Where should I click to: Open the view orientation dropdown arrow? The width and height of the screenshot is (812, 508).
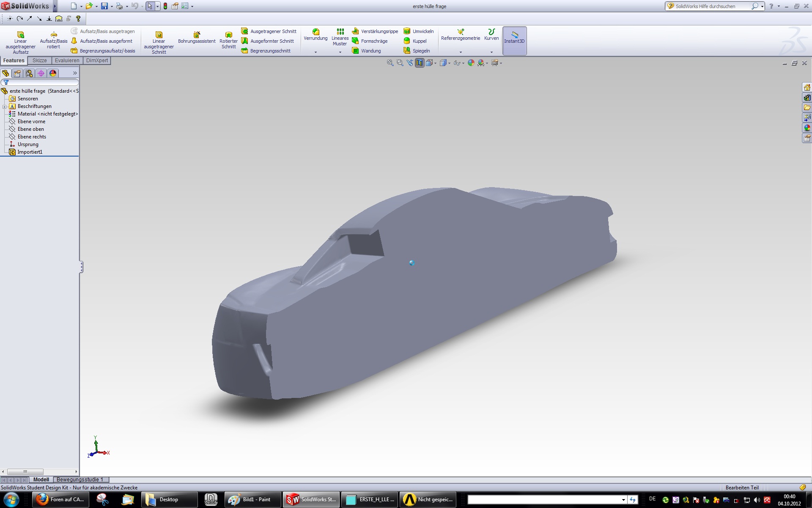436,63
